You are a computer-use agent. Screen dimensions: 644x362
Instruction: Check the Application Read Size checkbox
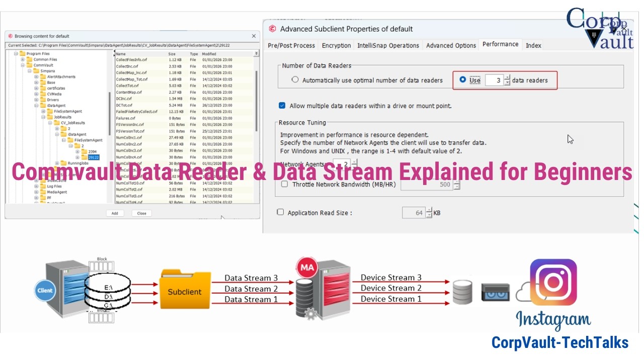pyautogui.click(x=281, y=212)
